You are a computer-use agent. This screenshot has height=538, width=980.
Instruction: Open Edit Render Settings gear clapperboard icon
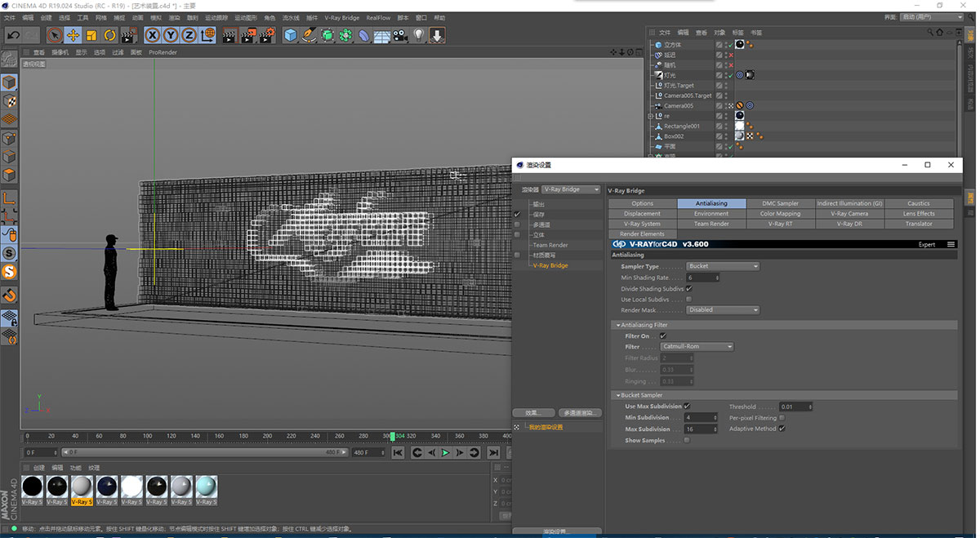[x=267, y=35]
